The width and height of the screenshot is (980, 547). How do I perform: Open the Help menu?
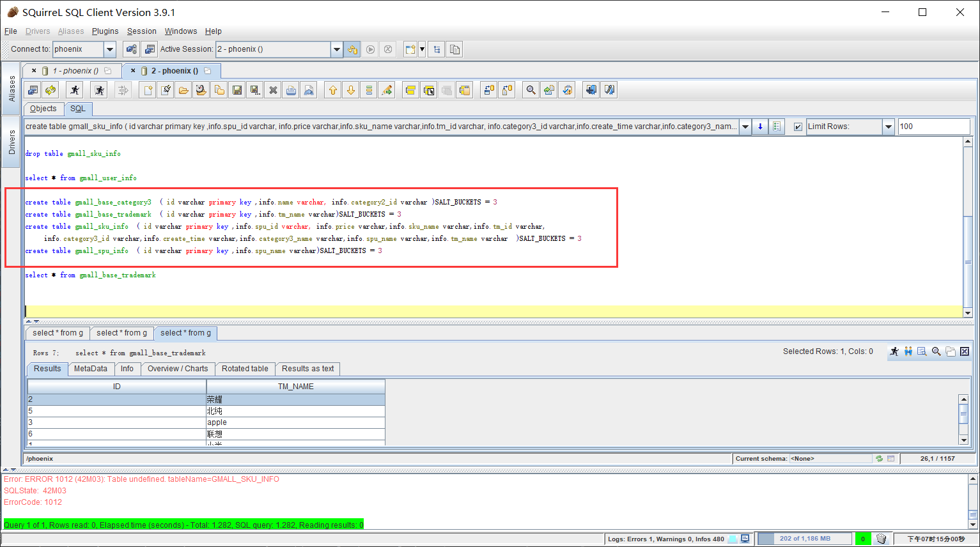(x=213, y=31)
